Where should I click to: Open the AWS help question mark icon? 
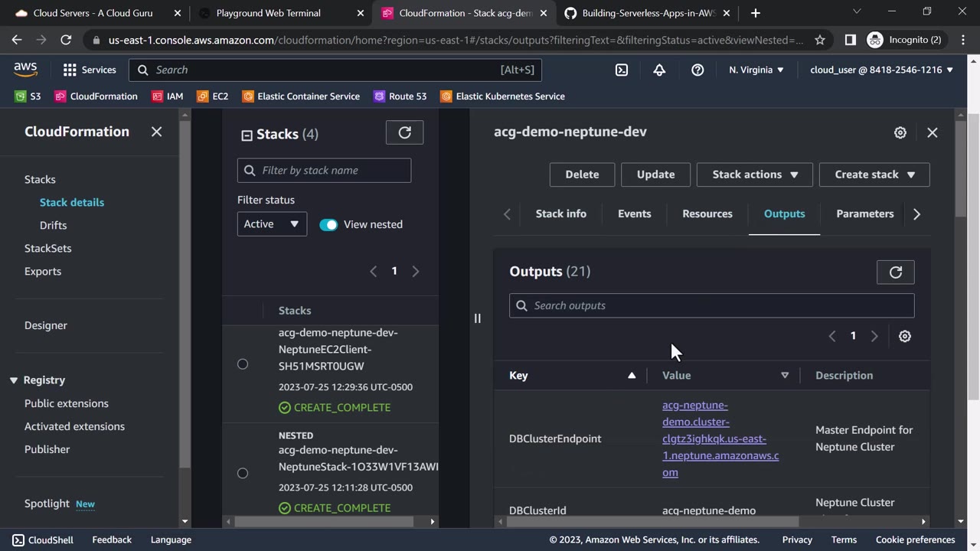[x=697, y=70]
